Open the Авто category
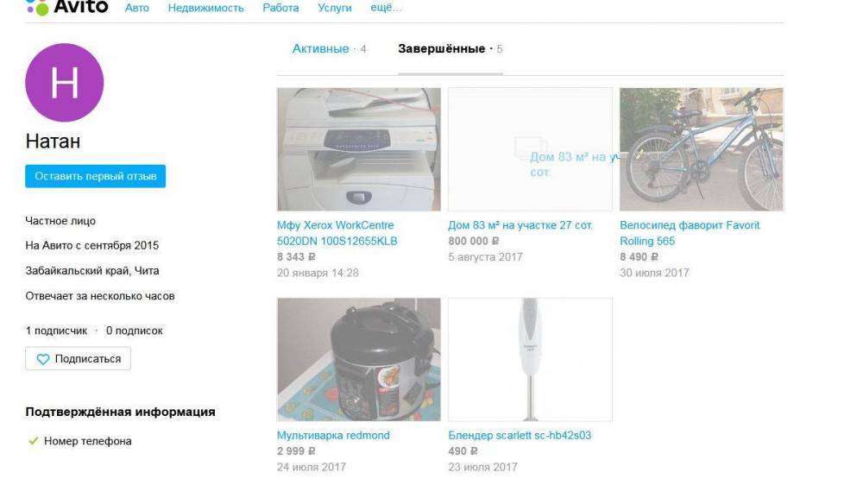 (137, 8)
